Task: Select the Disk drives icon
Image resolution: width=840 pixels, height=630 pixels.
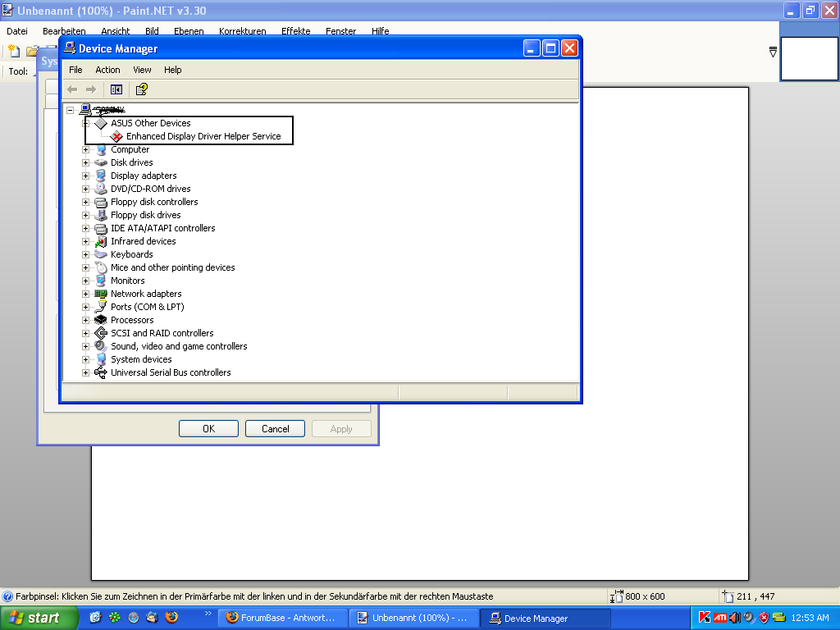Action: [x=101, y=162]
